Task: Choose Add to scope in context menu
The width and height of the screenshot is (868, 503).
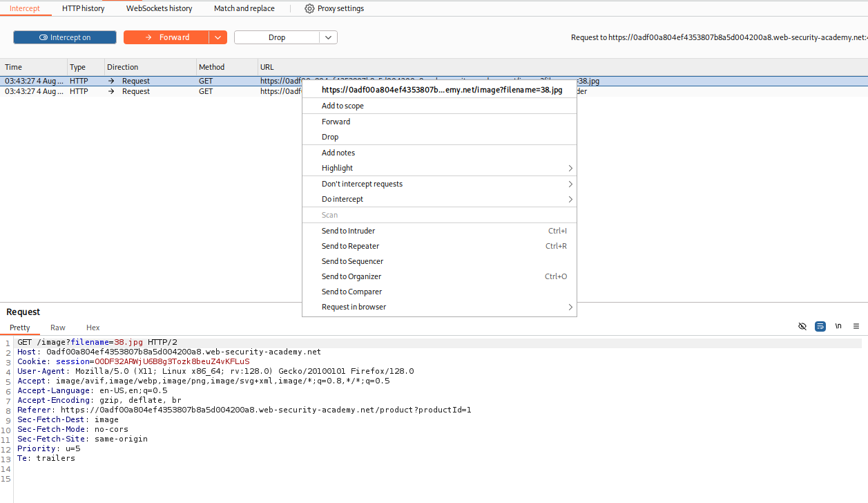Action: coord(439,106)
